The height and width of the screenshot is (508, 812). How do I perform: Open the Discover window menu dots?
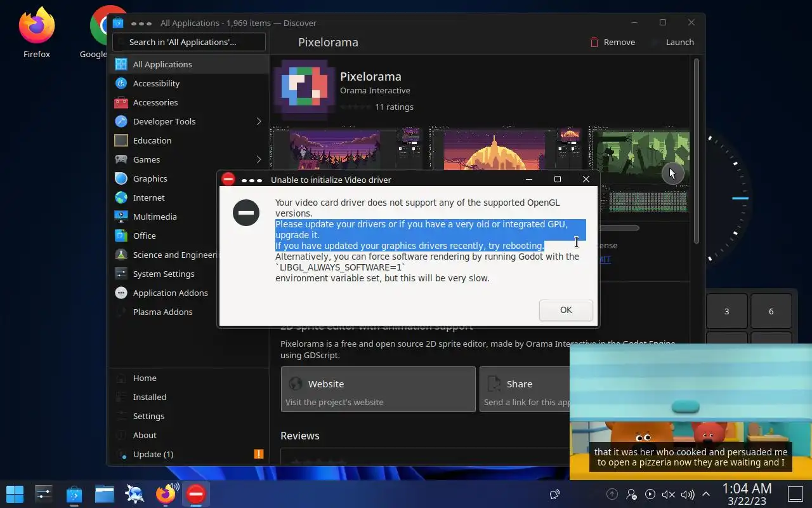pyautogui.click(x=141, y=23)
